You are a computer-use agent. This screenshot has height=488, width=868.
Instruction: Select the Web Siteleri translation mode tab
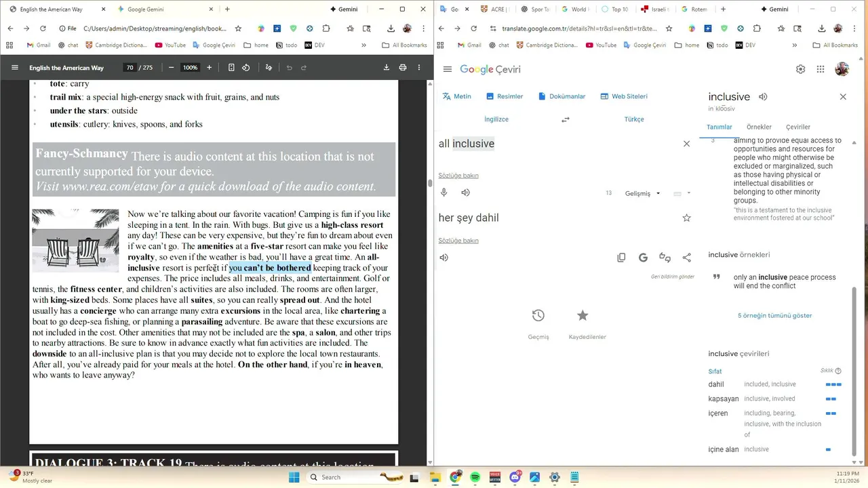pos(624,96)
